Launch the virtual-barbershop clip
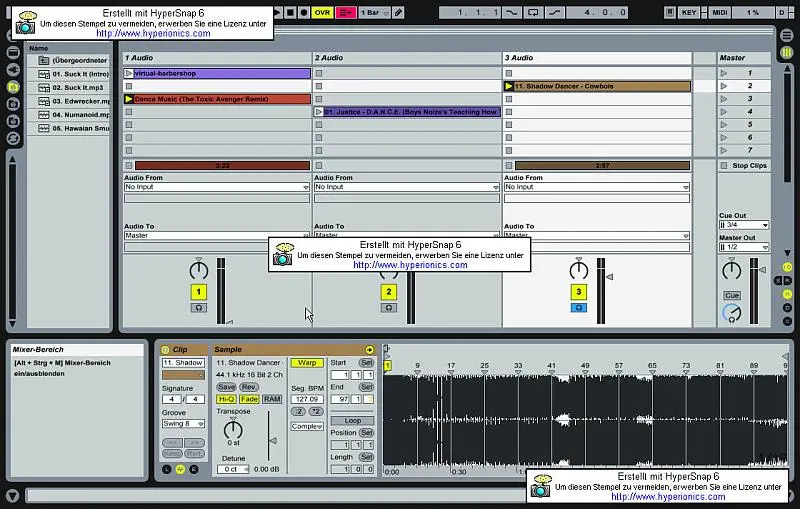 click(129, 74)
